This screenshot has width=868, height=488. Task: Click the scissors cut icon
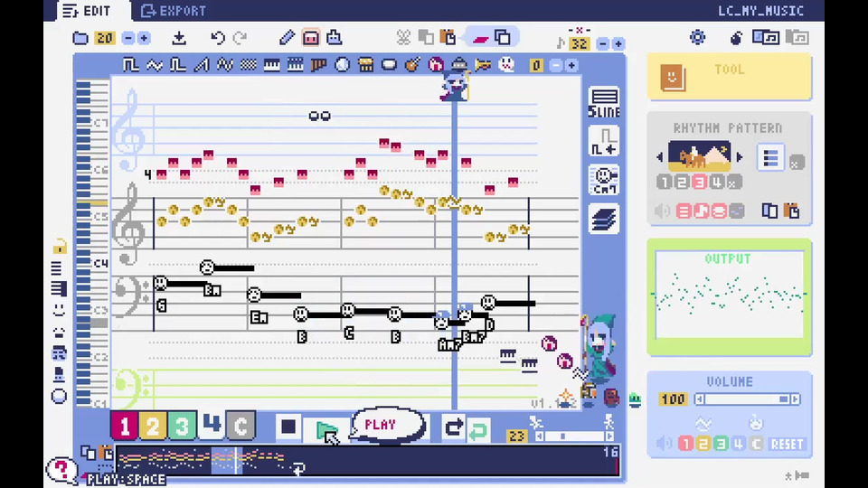(403, 38)
